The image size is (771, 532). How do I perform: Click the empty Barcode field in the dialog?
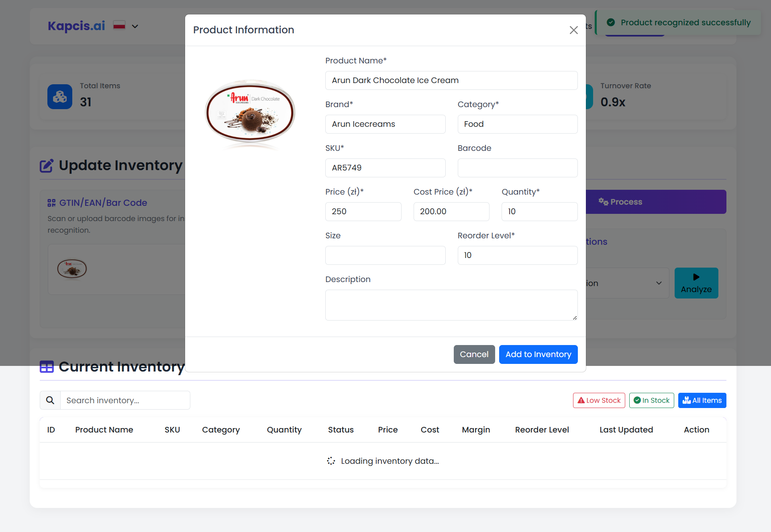click(x=517, y=168)
